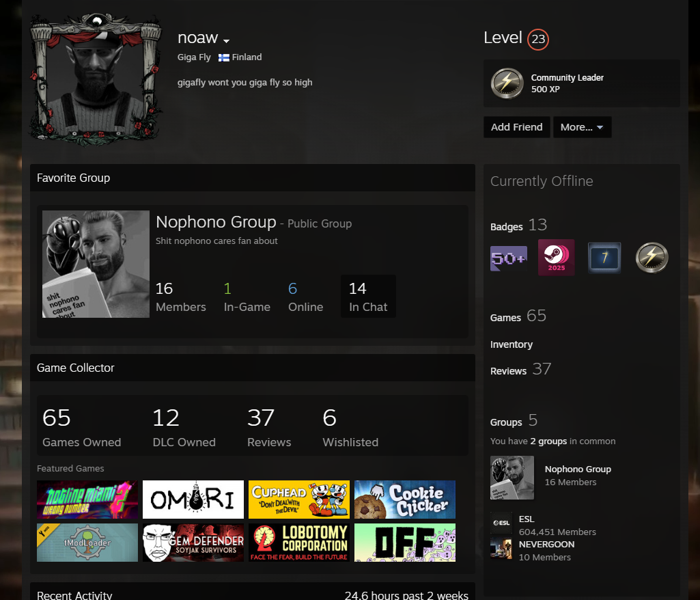
Task: Open the Nophono Group title link
Action: (216, 222)
